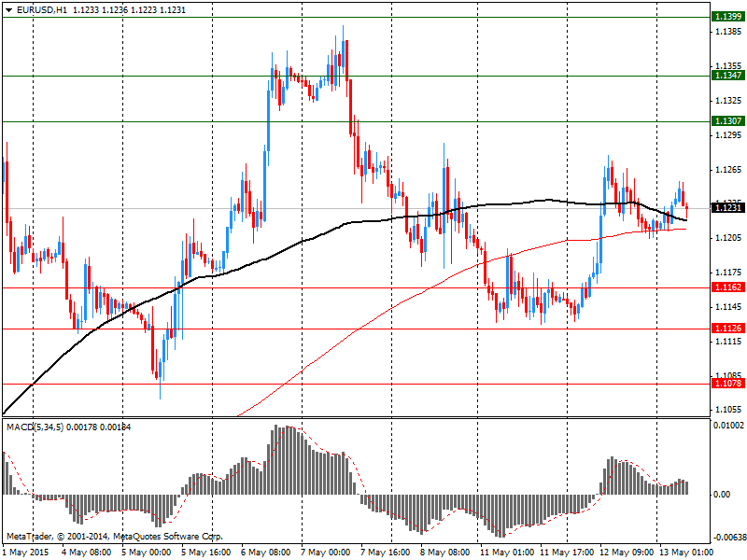Click the 7 May 00:00 time label
This screenshot has width=747, height=560.
click(325, 553)
